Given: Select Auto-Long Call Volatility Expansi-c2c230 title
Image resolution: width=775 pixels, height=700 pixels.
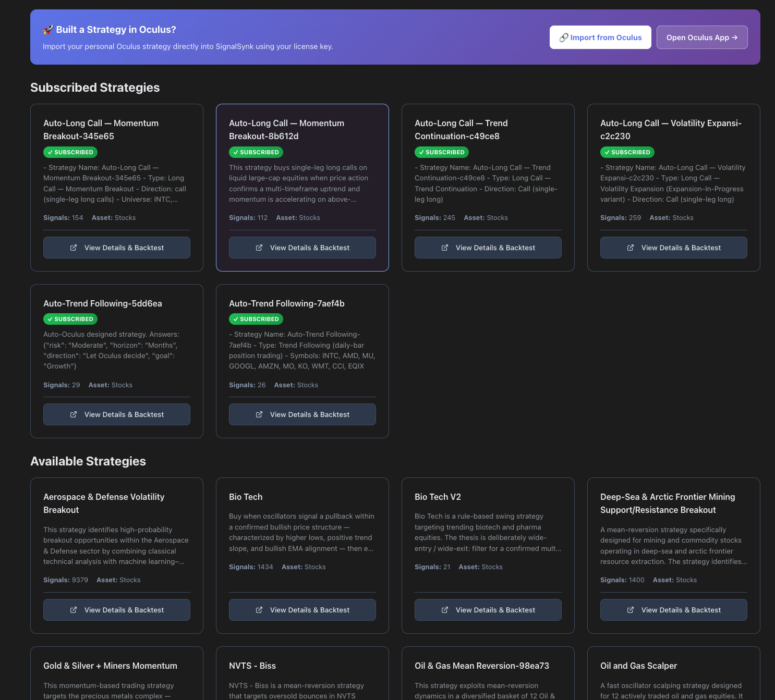Looking at the screenshot, I should [x=671, y=130].
